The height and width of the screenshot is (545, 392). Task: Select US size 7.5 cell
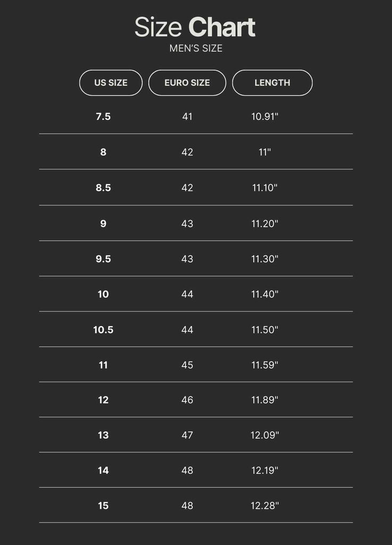pos(103,117)
